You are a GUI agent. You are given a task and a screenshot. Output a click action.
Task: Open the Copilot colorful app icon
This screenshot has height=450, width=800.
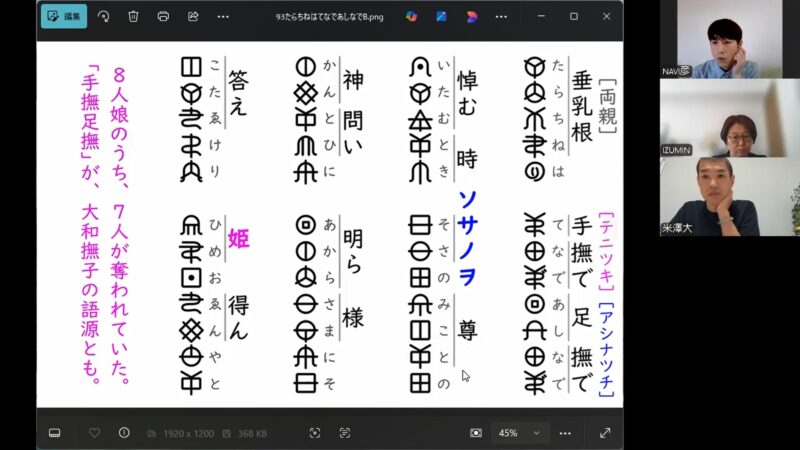coord(411,16)
